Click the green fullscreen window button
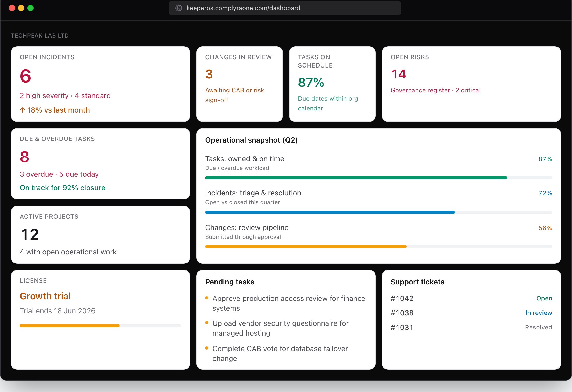The image size is (572, 392). (31, 8)
